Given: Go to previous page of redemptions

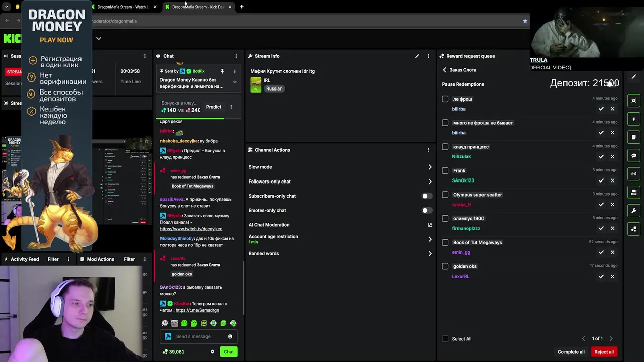Looking at the screenshot, I should pos(583,339).
